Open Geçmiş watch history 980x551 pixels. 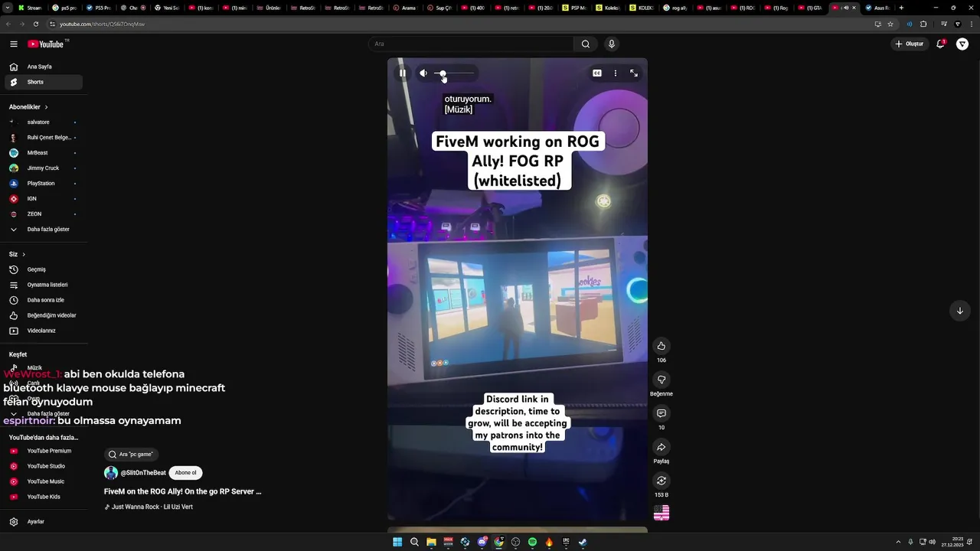pyautogui.click(x=44, y=269)
